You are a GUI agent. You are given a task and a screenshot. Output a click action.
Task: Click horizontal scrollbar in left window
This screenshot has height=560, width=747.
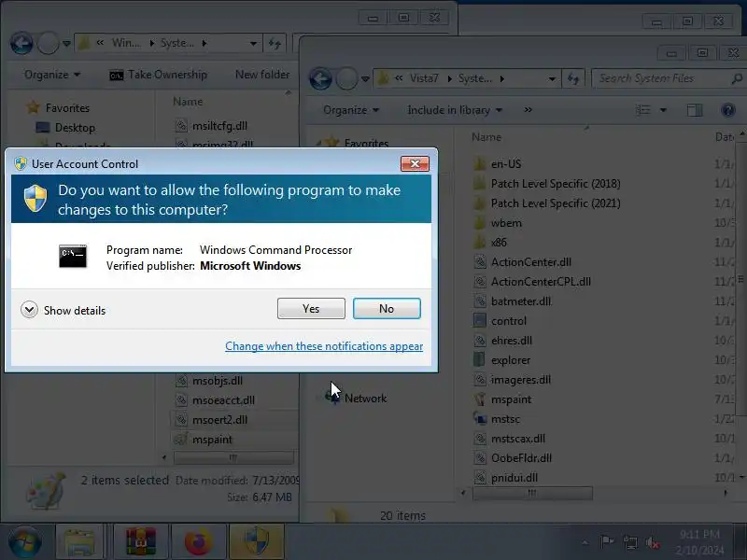pyautogui.click(x=233, y=457)
